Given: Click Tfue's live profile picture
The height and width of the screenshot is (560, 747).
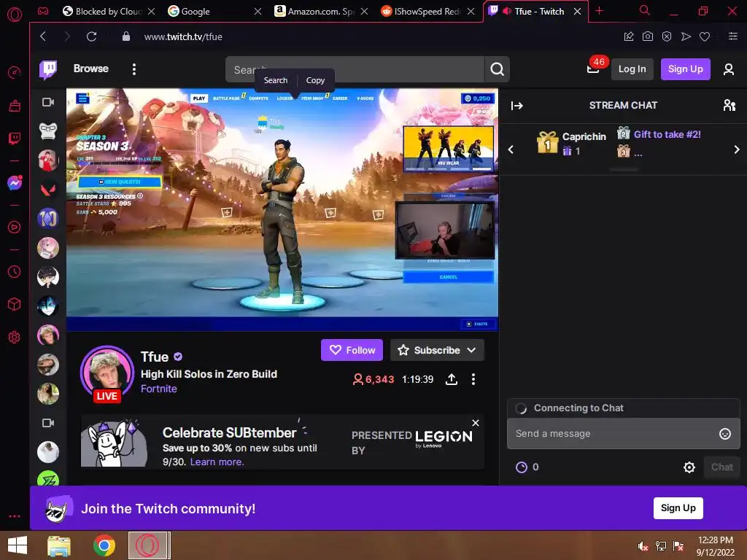Looking at the screenshot, I should [x=107, y=373].
